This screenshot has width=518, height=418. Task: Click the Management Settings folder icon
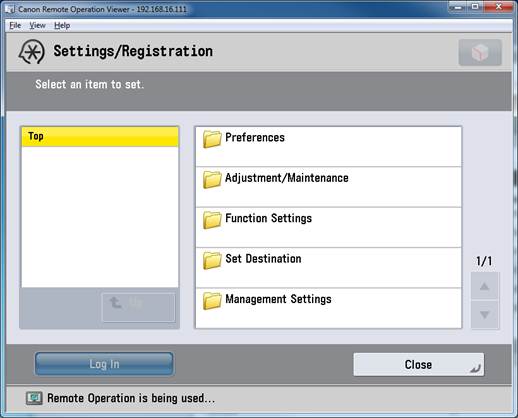coord(212,300)
